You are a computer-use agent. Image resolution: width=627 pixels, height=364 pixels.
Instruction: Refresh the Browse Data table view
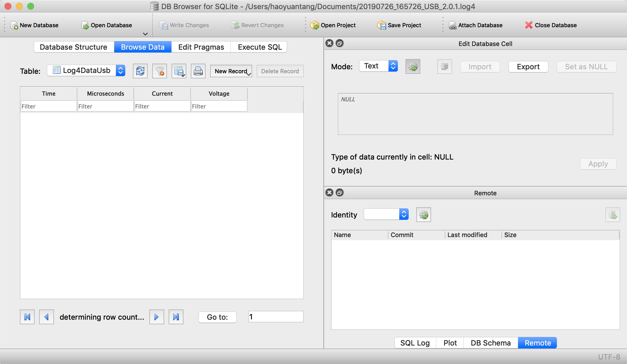(140, 71)
